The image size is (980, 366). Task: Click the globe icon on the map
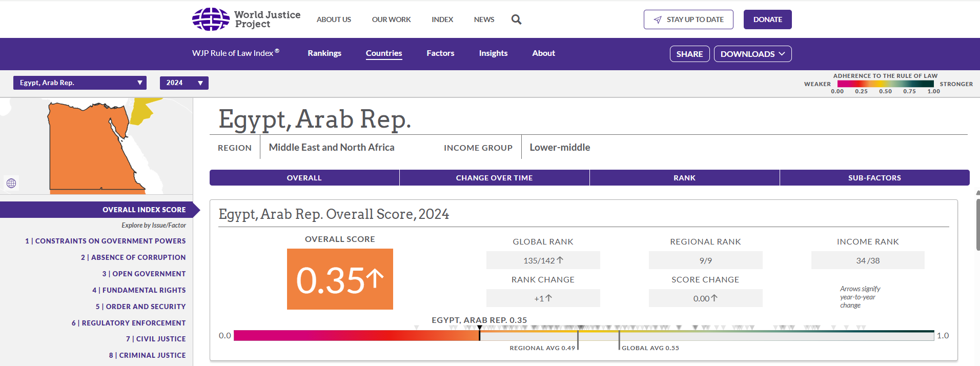pos(11,183)
